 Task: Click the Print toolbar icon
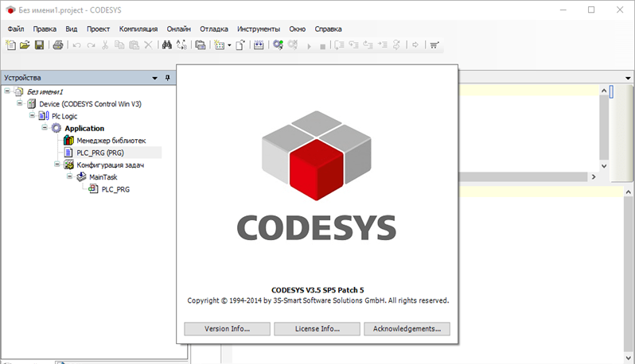58,45
